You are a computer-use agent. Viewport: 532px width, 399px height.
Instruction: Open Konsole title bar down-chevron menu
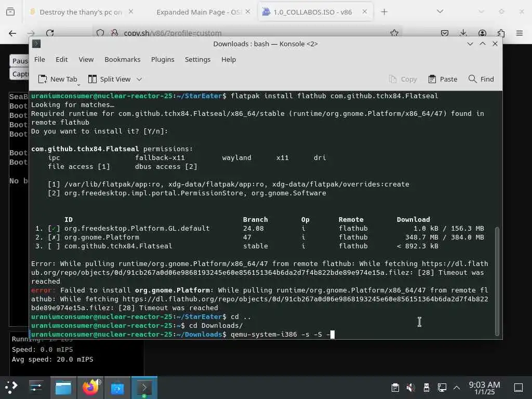[470, 44]
